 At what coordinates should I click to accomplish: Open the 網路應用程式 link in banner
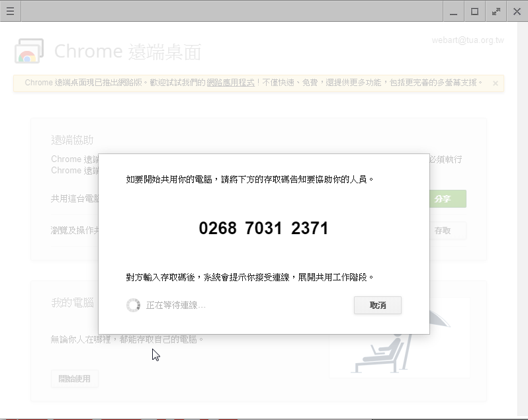pyautogui.click(x=231, y=83)
